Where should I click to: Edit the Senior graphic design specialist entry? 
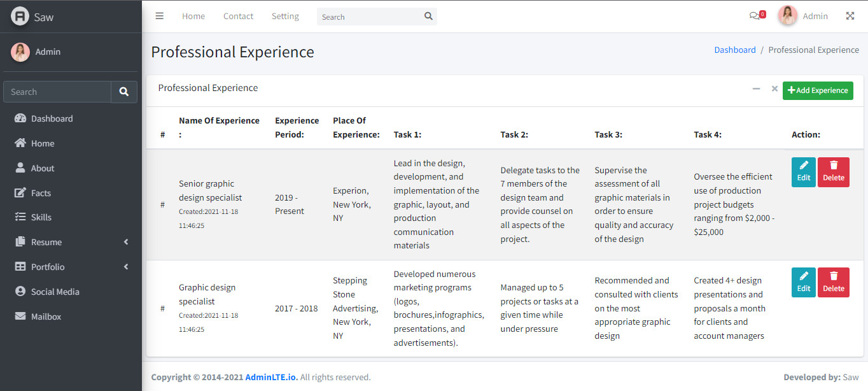(x=804, y=172)
